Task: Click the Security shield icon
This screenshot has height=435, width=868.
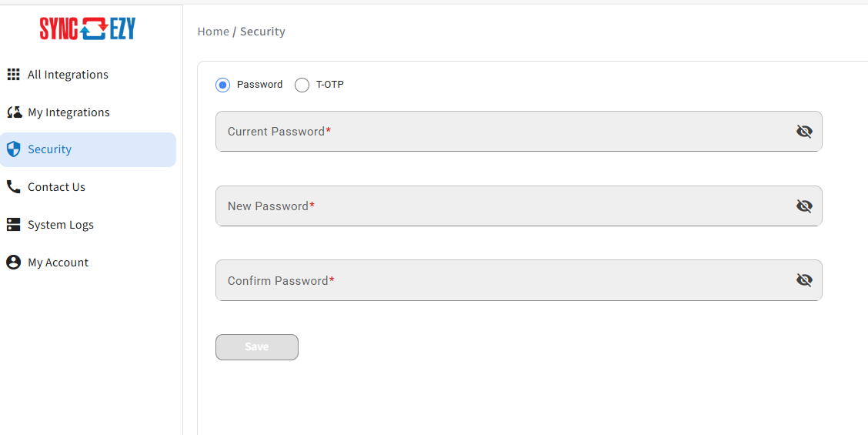Action: pyautogui.click(x=13, y=149)
